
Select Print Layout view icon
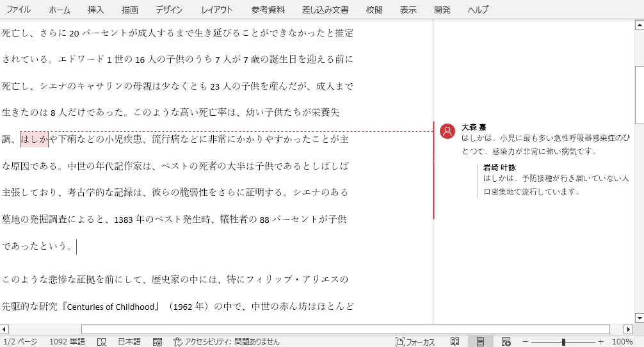[x=480, y=342]
